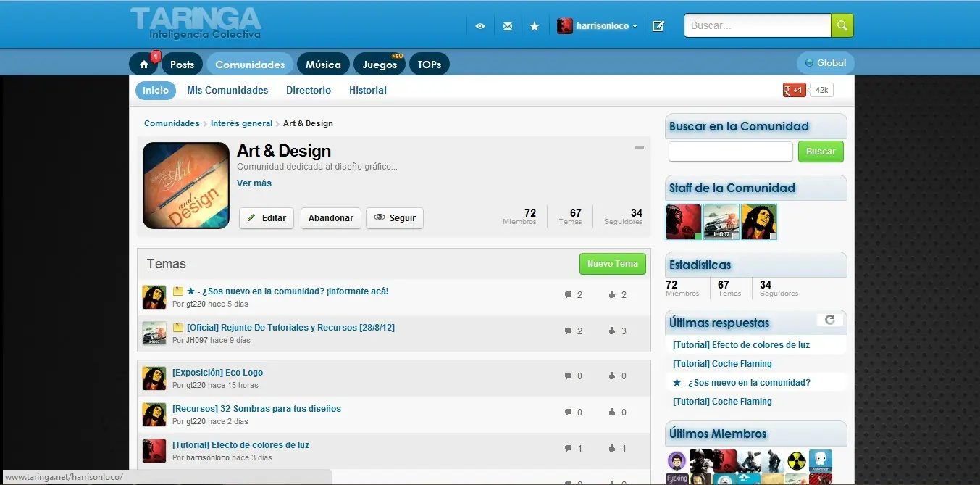Open topic ¿Sos nuevo en la comunidad? ¡Informate acá!
Image resolution: width=980 pixels, height=485 pixels.
[288, 291]
